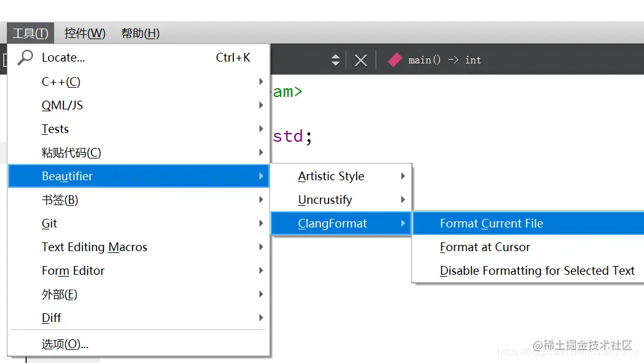Open the 帮助(H) menu
Viewport: 644px width, 363px height.
click(141, 33)
